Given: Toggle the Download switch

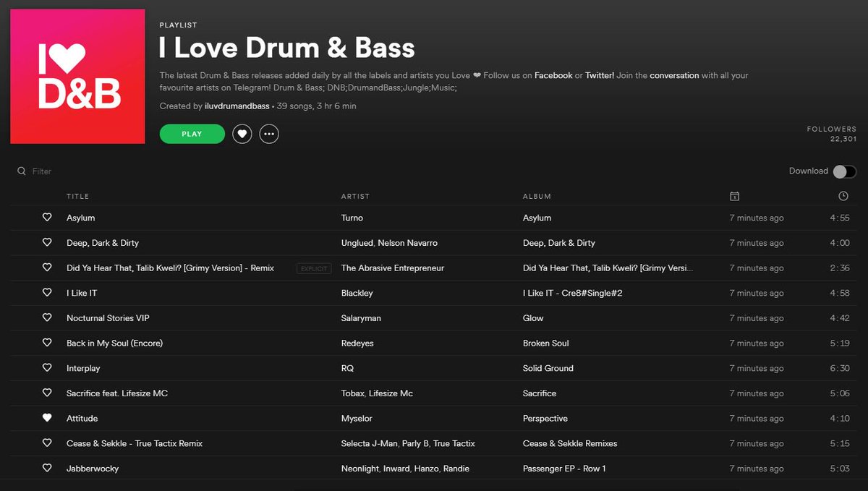Looking at the screenshot, I should [x=844, y=171].
